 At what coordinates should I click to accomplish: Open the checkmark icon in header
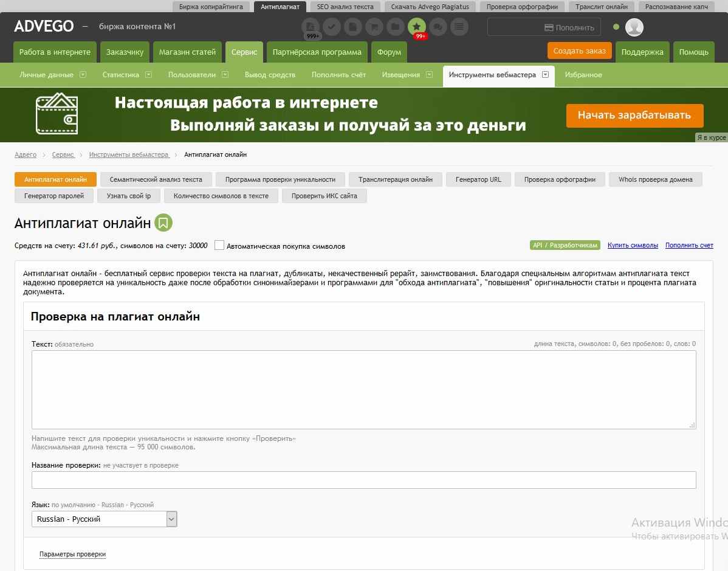332,27
